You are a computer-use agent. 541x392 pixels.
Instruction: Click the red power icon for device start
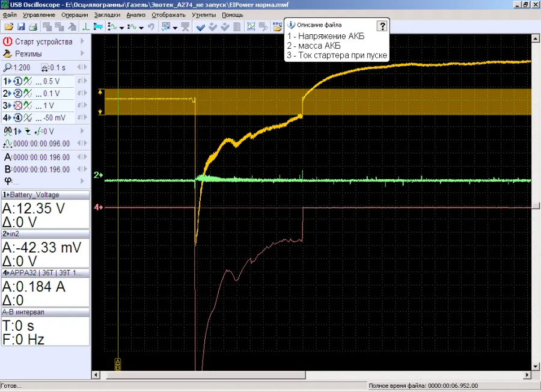pyautogui.click(x=8, y=41)
